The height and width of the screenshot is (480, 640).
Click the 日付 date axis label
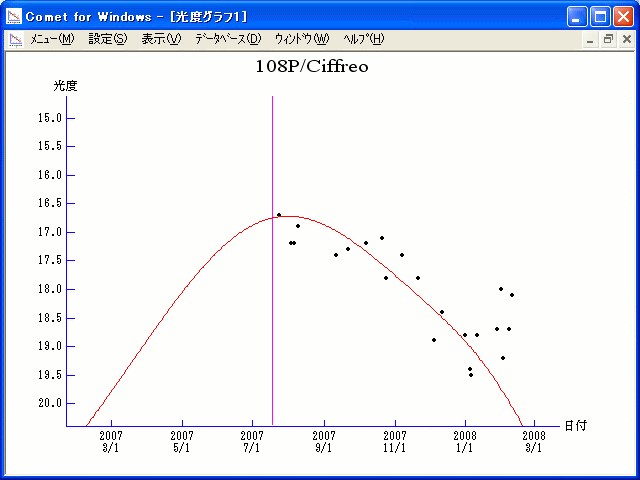[575, 426]
